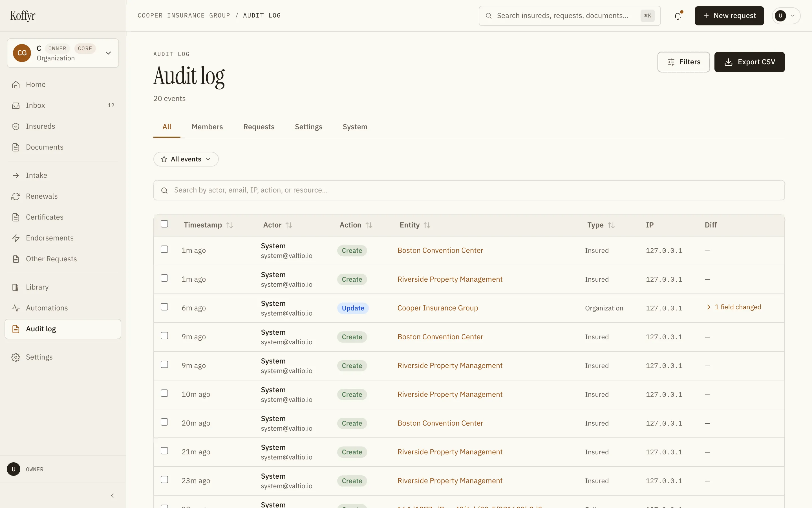Click the global search magnifier icon

[489, 16]
